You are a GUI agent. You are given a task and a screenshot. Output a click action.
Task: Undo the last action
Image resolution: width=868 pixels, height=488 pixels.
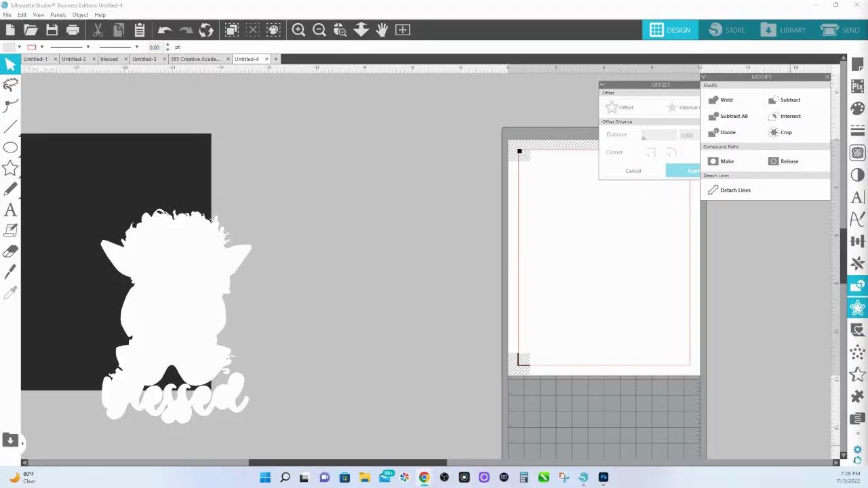tap(164, 30)
